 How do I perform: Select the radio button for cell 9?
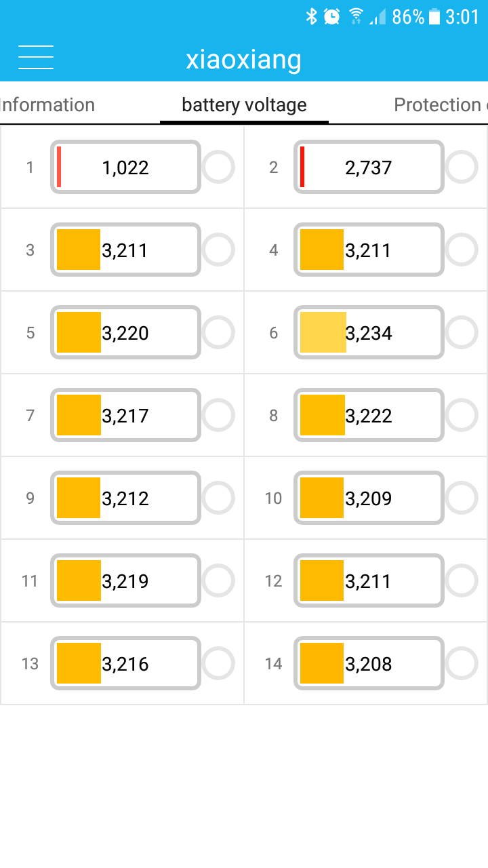pos(218,498)
